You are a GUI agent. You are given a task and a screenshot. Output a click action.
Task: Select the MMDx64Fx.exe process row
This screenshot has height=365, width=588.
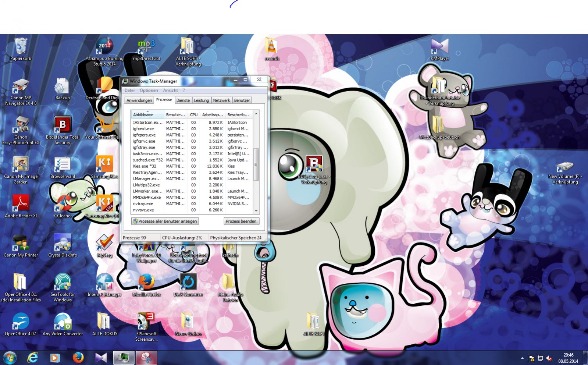pos(192,197)
